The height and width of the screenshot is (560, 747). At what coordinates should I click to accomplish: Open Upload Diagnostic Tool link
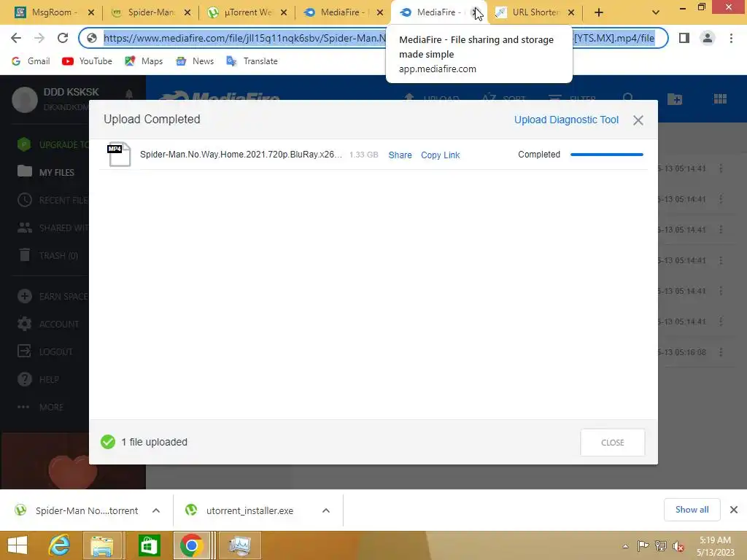point(566,120)
